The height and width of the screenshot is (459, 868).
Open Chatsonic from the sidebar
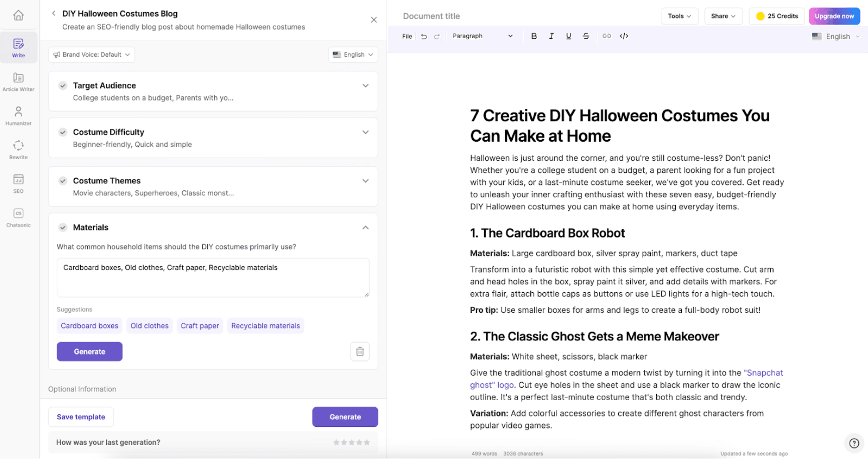click(19, 217)
